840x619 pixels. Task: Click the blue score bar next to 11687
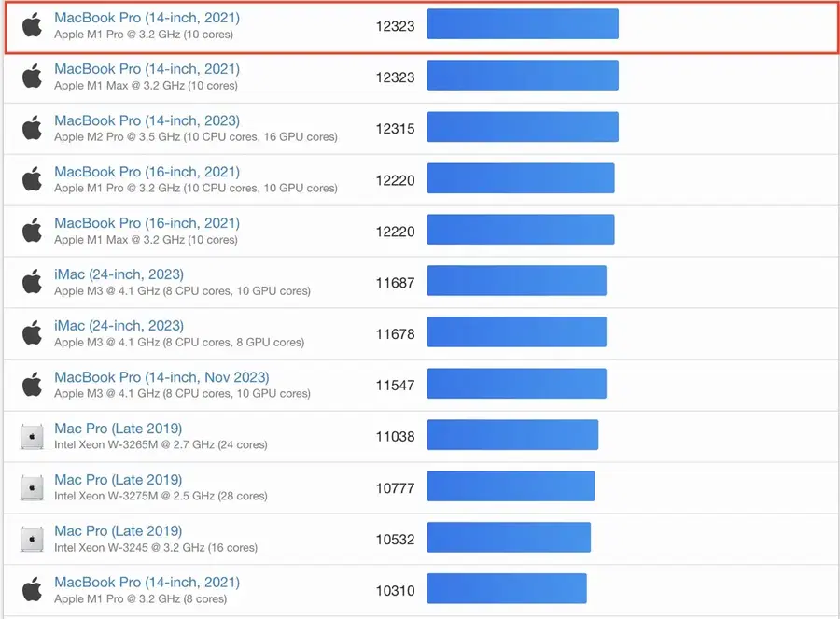click(517, 280)
